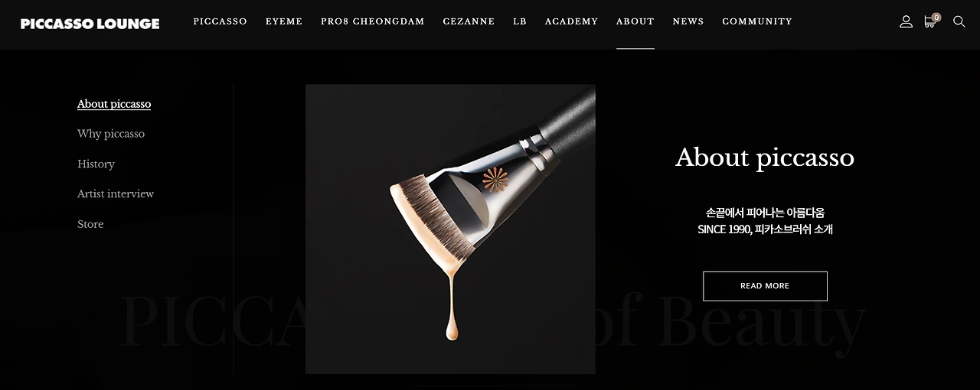Open the COMMUNITY menu
Viewport: 980px width, 390px height.
pyautogui.click(x=757, y=21)
